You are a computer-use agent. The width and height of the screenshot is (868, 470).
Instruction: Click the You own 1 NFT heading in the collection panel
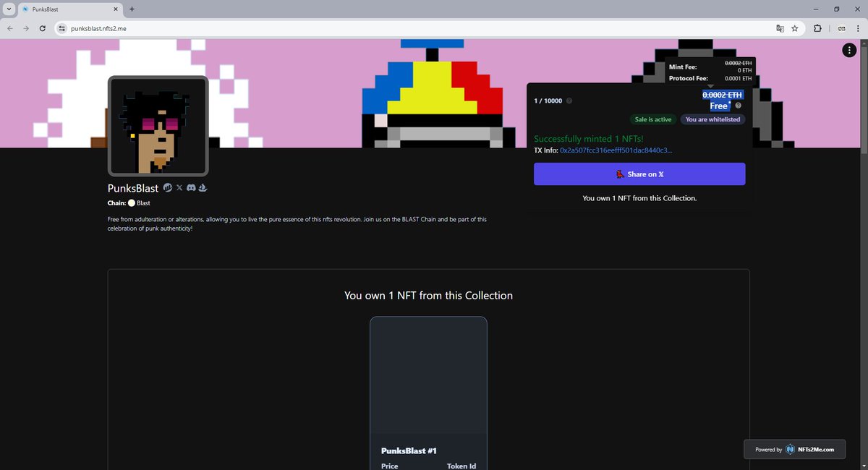[x=428, y=295]
